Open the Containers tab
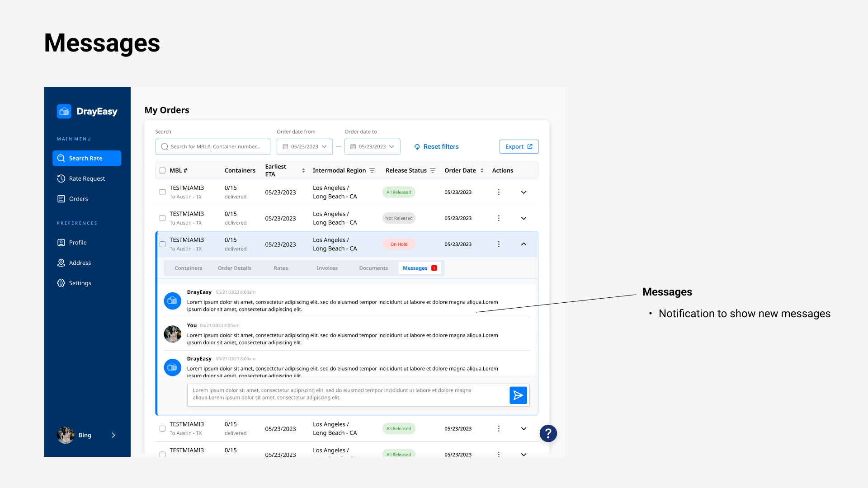The image size is (868, 488). pyautogui.click(x=188, y=268)
